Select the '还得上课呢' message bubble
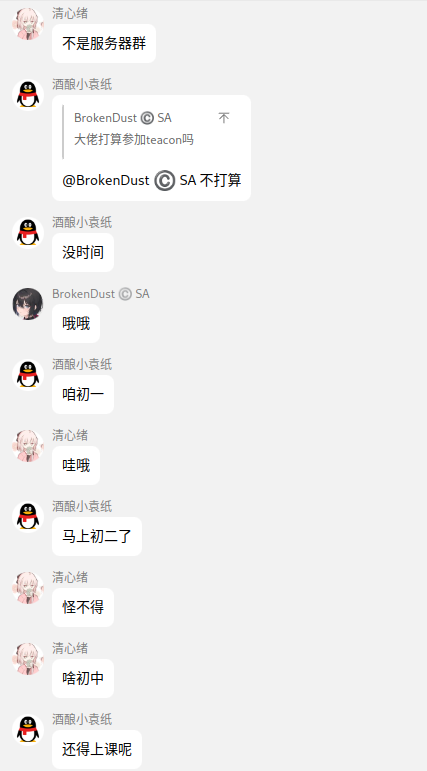Viewport: 427px width, 771px height. (x=97, y=749)
